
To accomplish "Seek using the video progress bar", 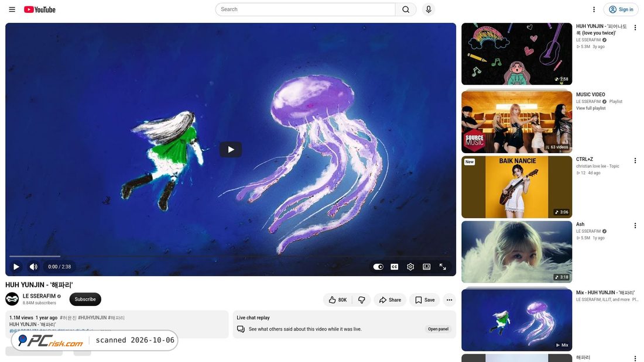I will click(231, 256).
